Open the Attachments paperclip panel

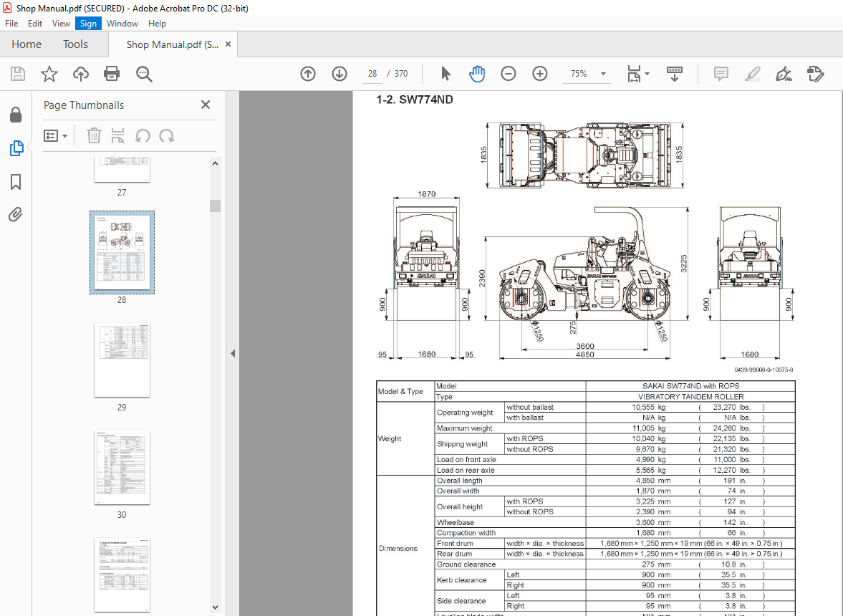(x=16, y=214)
